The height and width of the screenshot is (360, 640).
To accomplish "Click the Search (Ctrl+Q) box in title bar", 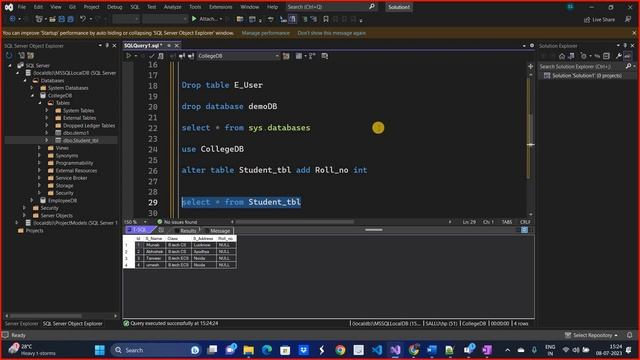I will 331,7.
